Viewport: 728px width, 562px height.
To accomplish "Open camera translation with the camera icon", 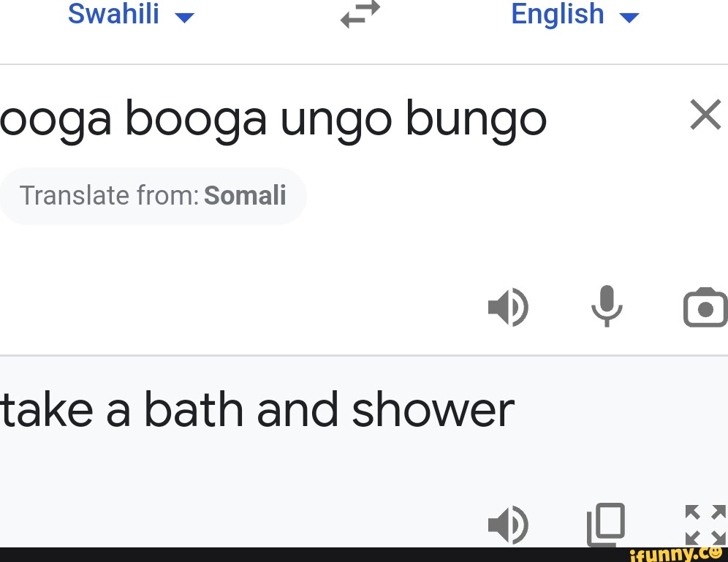I will tap(704, 307).
